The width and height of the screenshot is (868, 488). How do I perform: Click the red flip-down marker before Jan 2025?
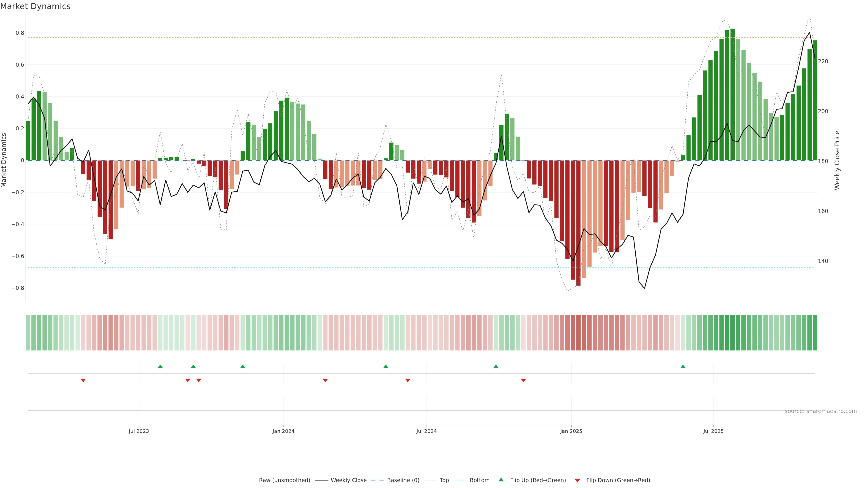tap(523, 380)
